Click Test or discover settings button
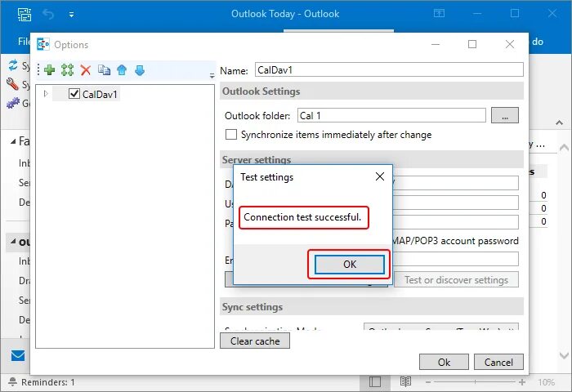Viewport: 572px width, 392px height. pos(456,279)
